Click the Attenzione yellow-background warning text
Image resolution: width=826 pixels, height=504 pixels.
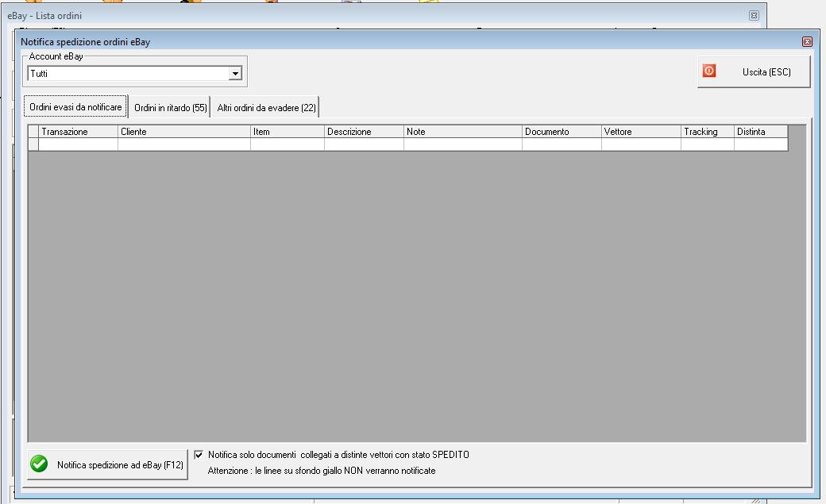pos(322,471)
